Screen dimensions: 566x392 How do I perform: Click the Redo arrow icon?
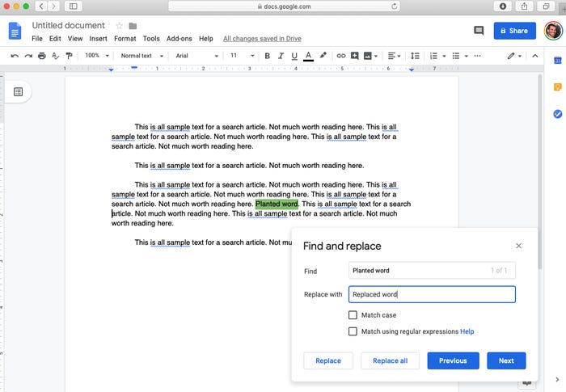pyautogui.click(x=28, y=56)
